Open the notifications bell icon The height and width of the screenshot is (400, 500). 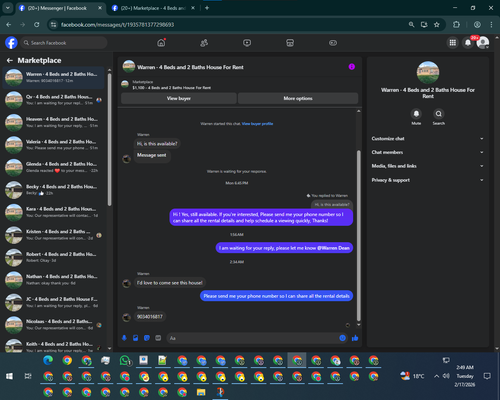coord(468,43)
